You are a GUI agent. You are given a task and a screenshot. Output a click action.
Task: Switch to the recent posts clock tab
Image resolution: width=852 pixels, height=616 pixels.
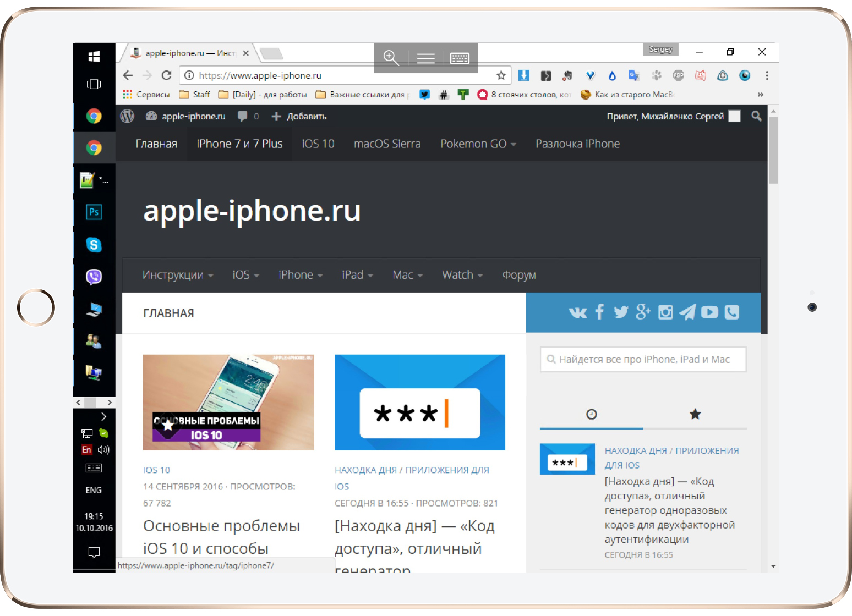(592, 414)
